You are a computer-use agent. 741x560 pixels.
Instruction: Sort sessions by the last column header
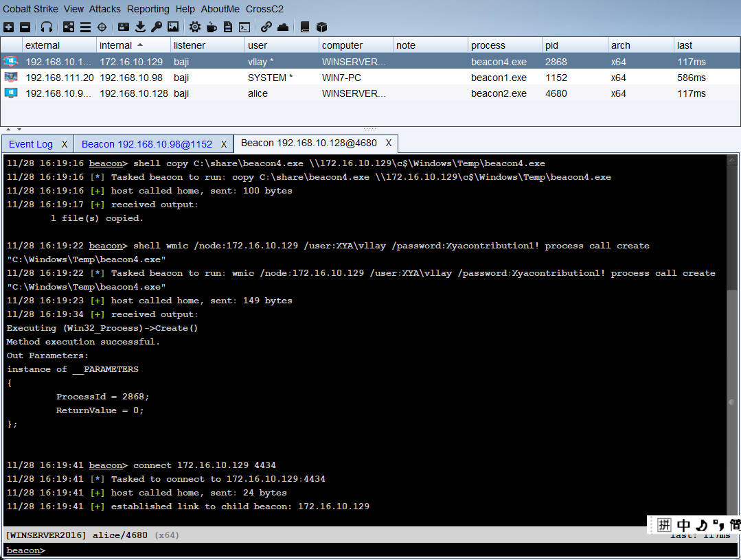707,45
